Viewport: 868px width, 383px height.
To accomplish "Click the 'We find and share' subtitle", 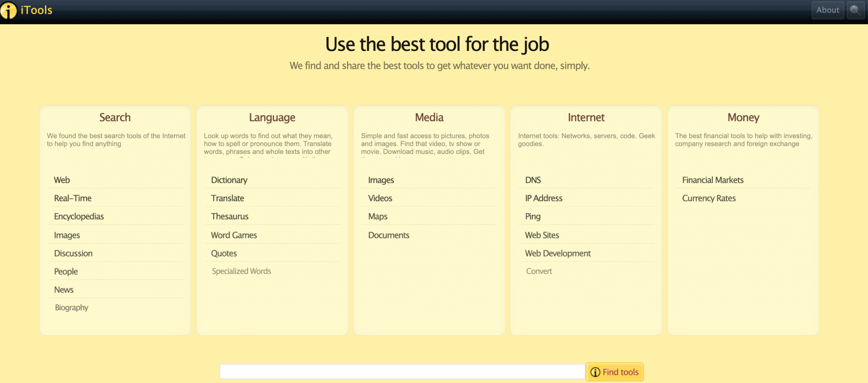I will 440,66.
